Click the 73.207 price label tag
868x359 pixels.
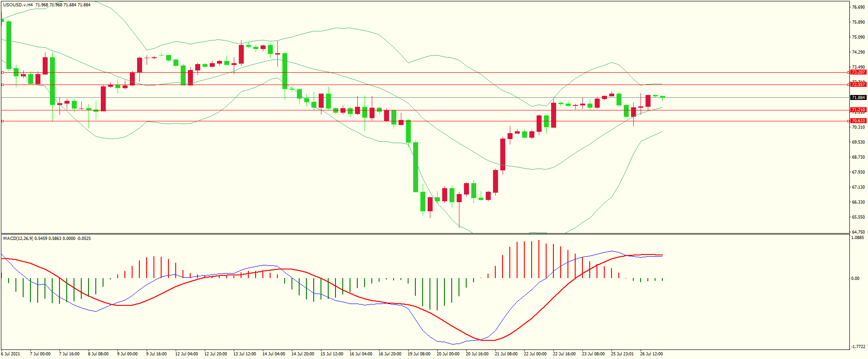pyautogui.click(x=858, y=72)
